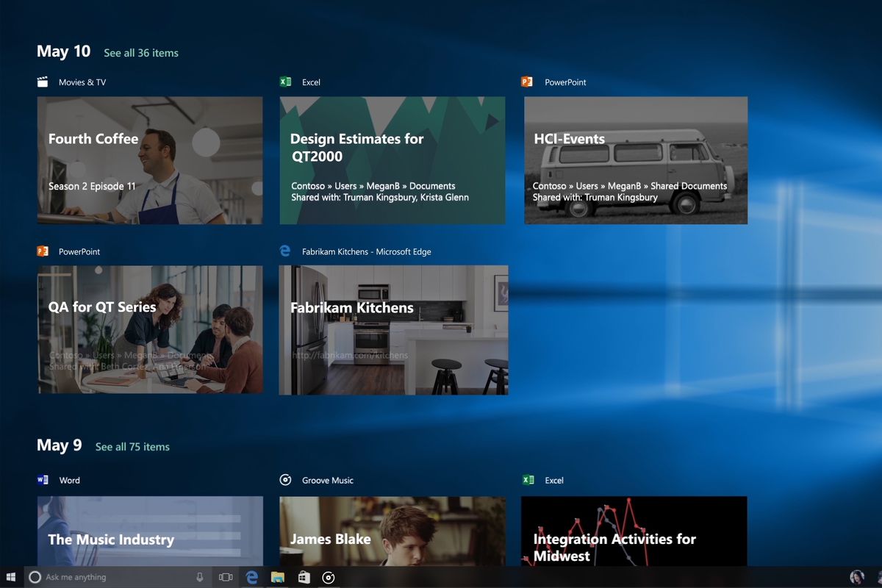This screenshot has height=588, width=882.
Task: Open the Microsoft Store from the taskbar
Action: [x=304, y=578]
